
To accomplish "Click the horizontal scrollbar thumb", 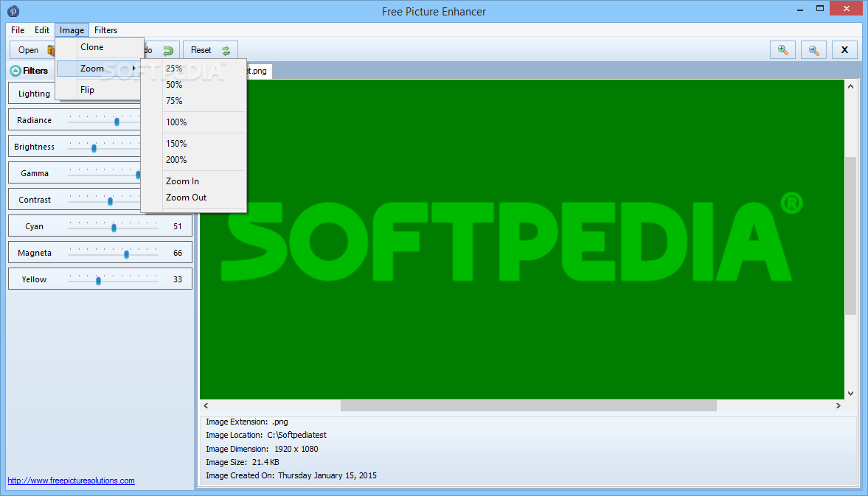I will point(529,406).
